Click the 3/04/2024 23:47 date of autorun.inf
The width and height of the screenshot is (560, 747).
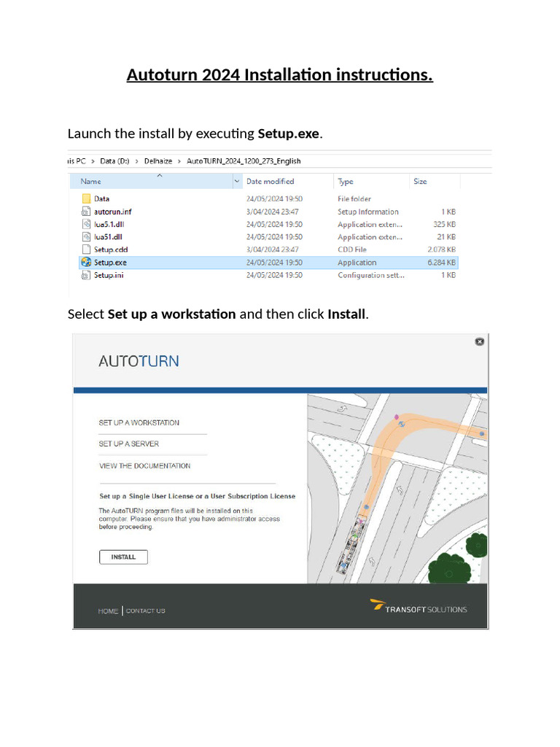pyautogui.click(x=273, y=212)
